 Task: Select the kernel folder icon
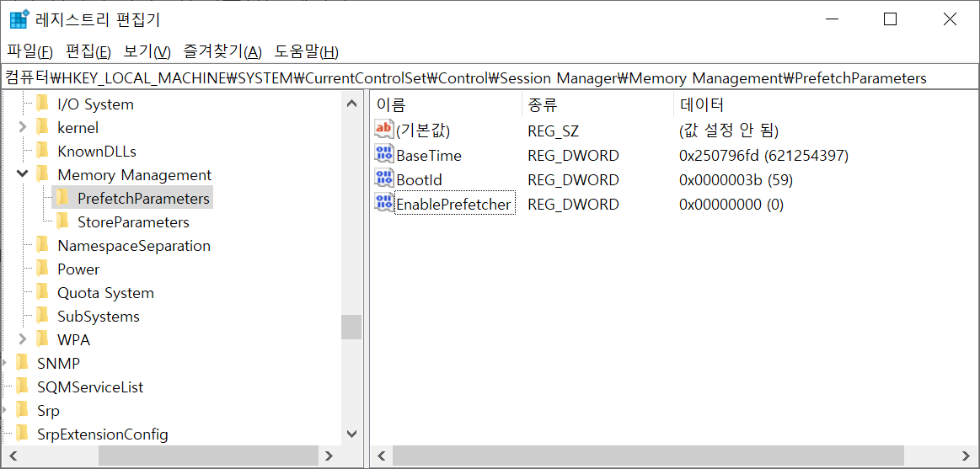42,127
